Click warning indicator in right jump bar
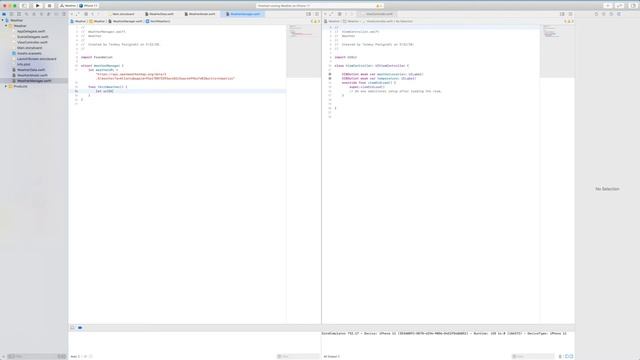 [569, 21]
